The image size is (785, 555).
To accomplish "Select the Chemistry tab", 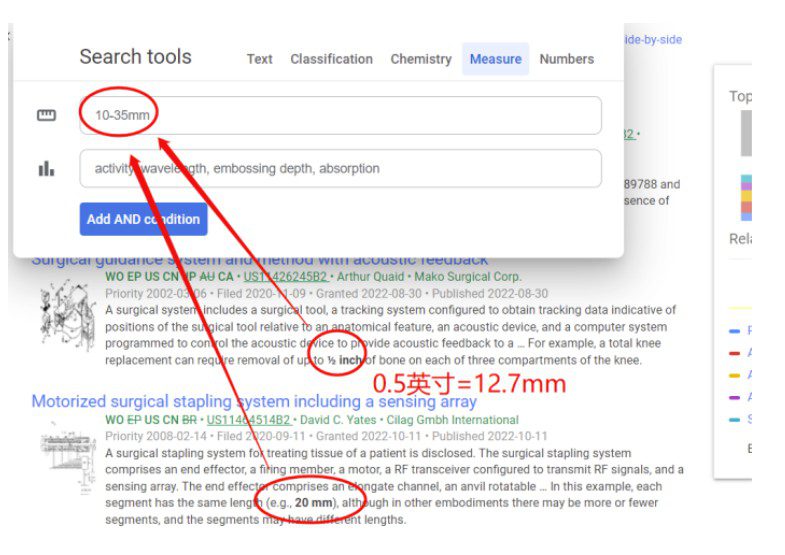I will click(x=421, y=59).
